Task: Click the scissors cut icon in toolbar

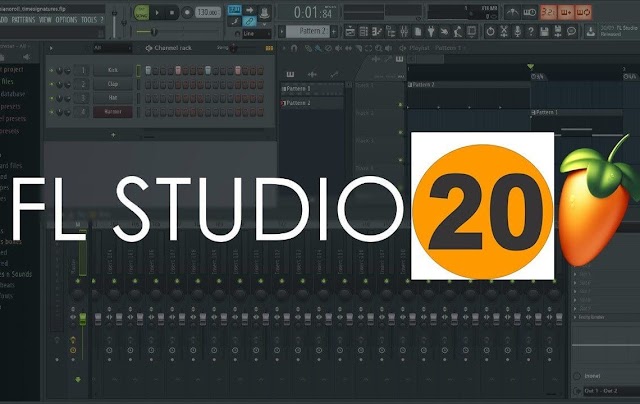Action: (x=504, y=31)
